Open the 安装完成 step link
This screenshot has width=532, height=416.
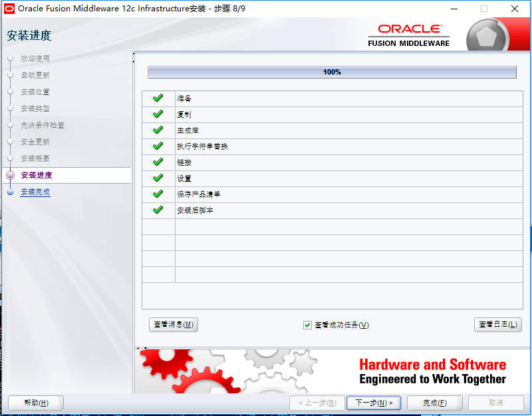pyautogui.click(x=35, y=192)
